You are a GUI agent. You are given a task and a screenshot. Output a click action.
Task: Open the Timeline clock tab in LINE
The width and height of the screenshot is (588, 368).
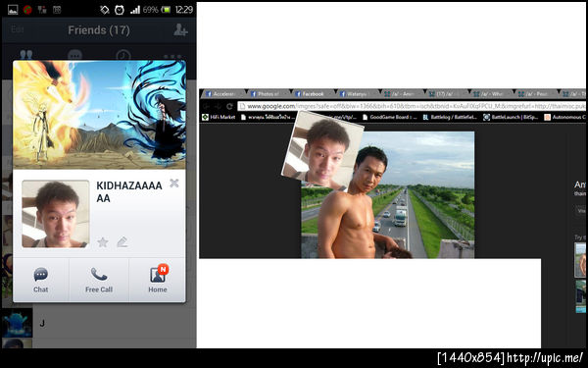[x=123, y=55]
